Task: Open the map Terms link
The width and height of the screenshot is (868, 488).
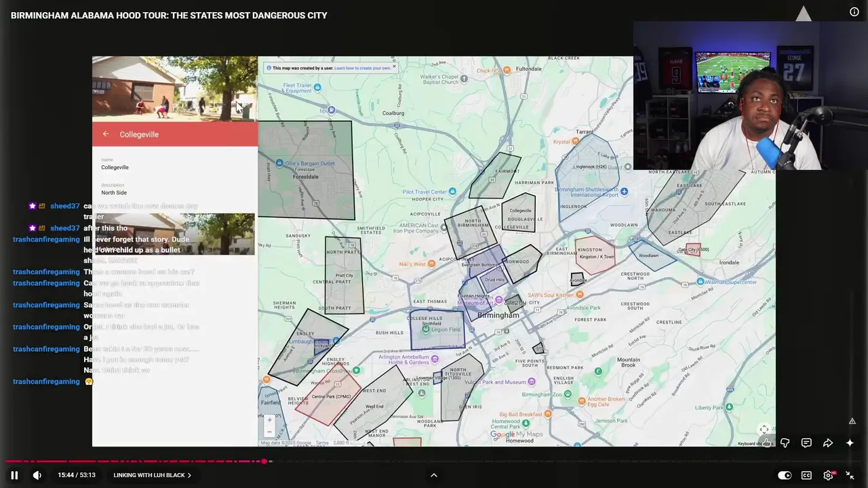Action: (322, 443)
